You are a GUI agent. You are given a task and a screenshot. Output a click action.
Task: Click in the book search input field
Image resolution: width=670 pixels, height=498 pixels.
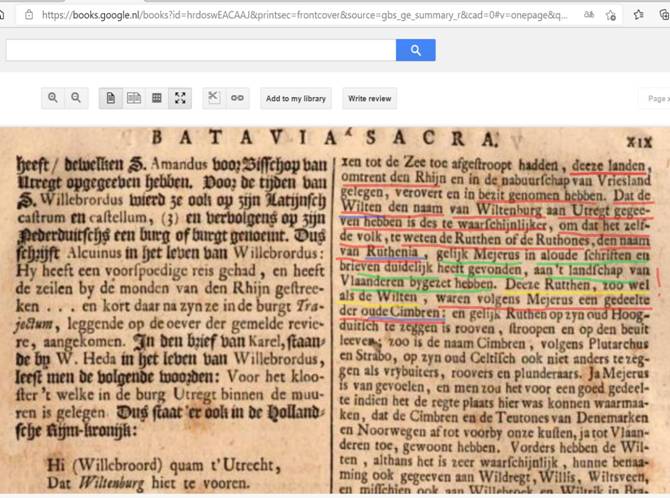[x=200, y=50]
